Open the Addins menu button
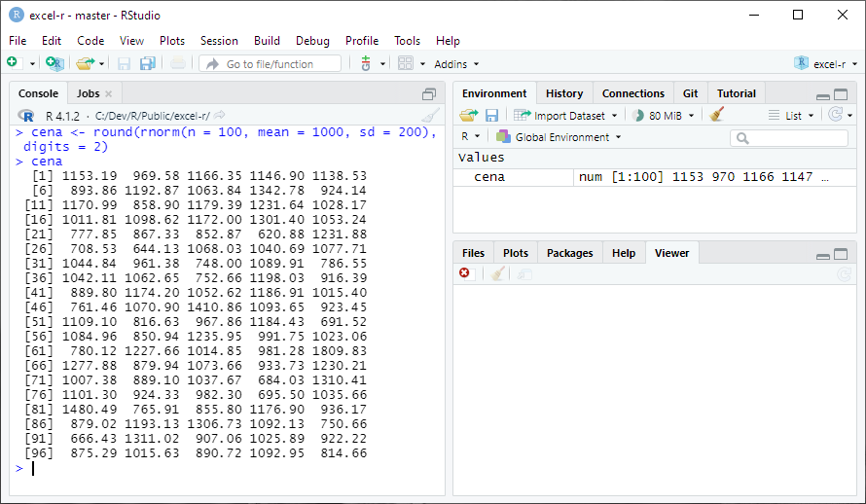 tap(456, 64)
